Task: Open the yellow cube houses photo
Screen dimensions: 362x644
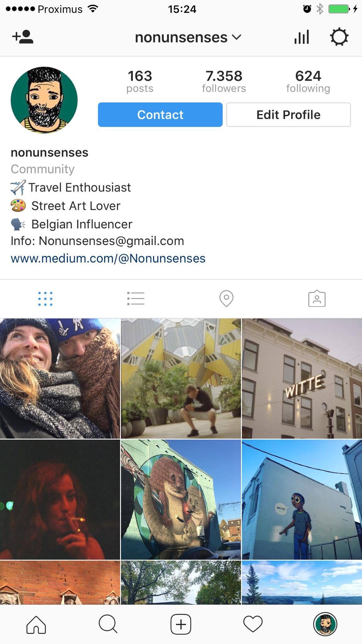Action: point(181,379)
